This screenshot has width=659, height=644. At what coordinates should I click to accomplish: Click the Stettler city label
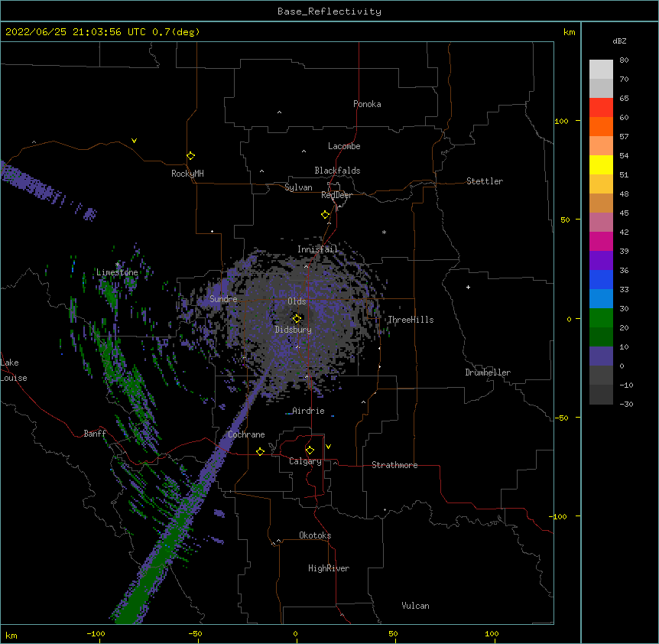(x=485, y=181)
